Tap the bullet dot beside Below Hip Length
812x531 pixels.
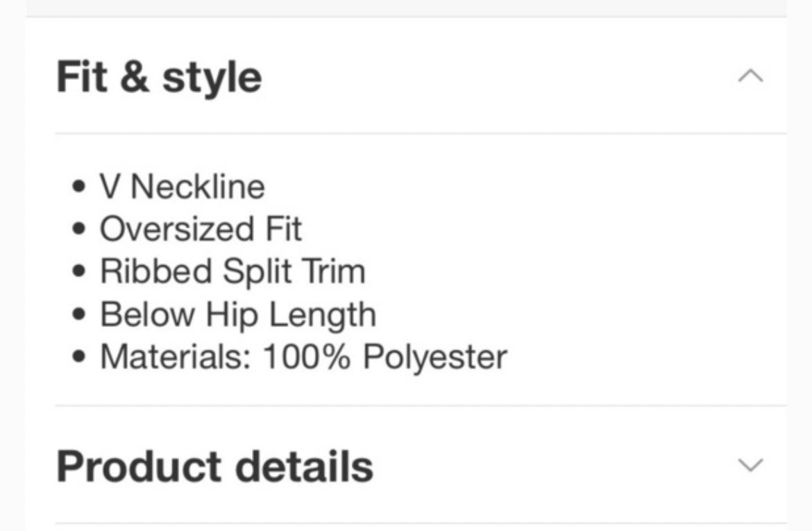pos(81,315)
